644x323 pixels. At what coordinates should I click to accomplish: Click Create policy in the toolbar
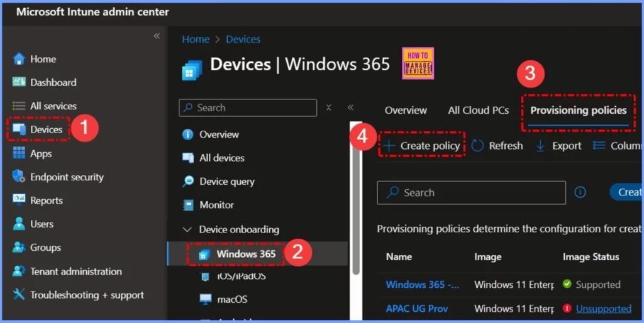[x=422, y=146]
